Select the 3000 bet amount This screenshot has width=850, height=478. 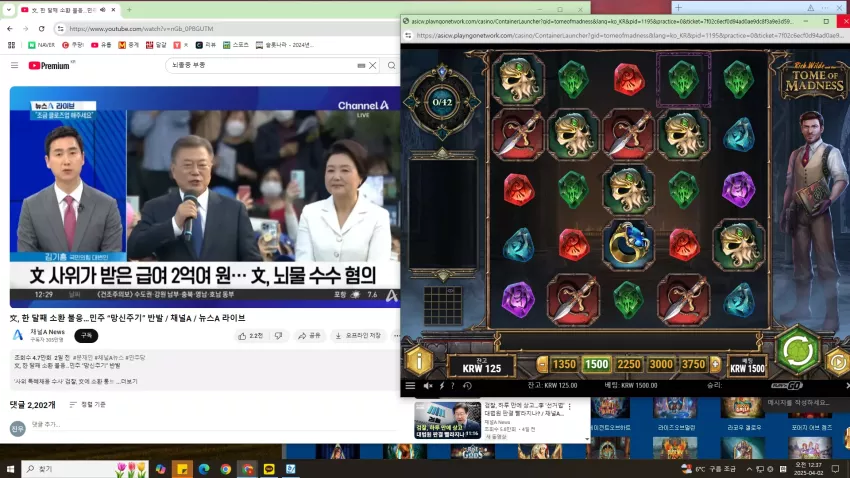pyautogui.click(x=661, y=364)
